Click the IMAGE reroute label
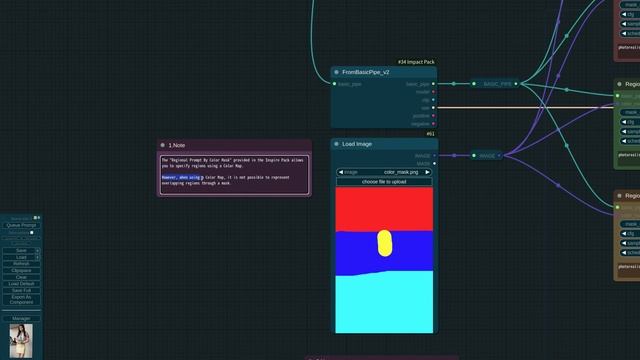This screenshot has width=640, height=360. pos(487,156)
